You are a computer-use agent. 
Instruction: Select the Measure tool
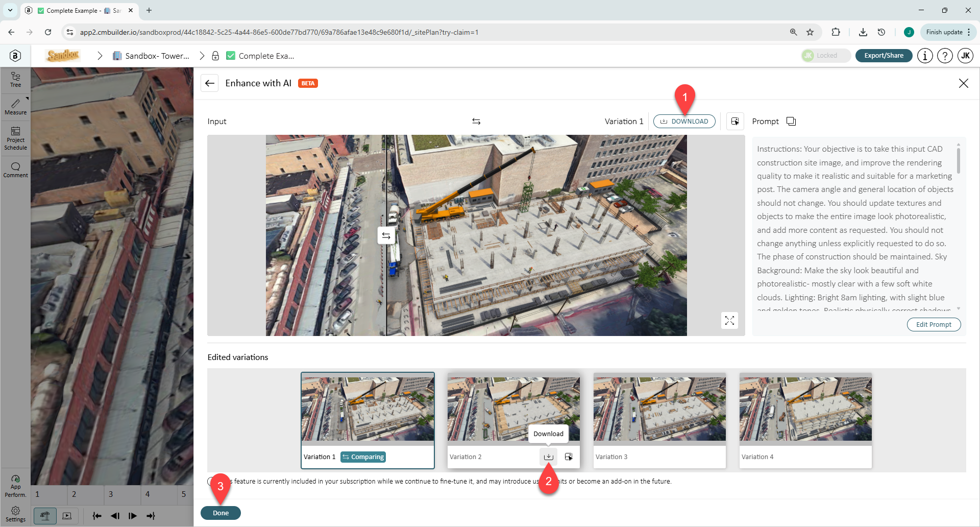15,107
